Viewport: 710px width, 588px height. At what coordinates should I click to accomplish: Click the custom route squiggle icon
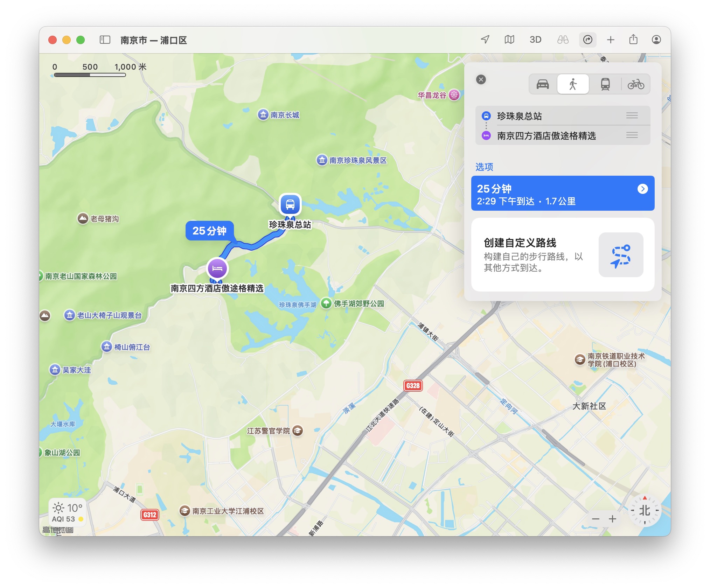621,255
